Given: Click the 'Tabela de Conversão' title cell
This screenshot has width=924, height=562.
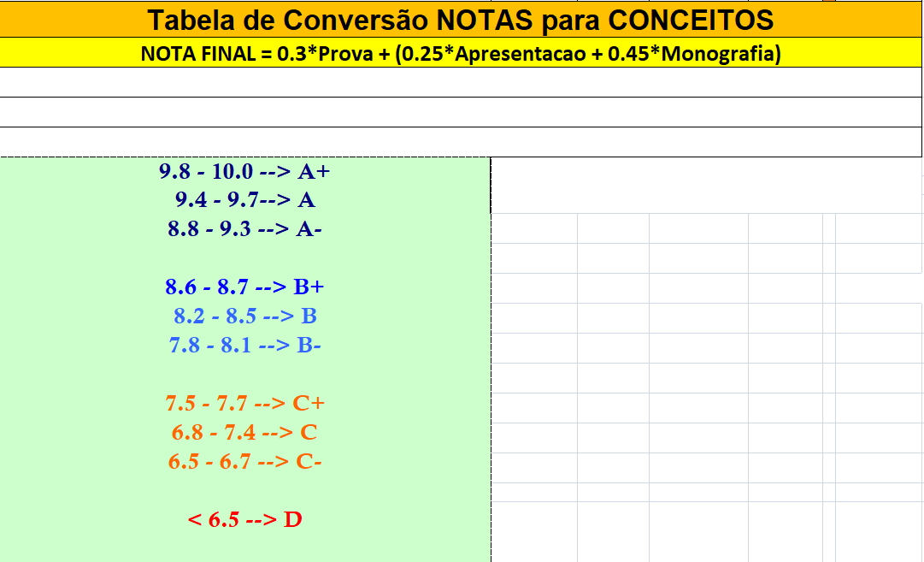Looking at the screenshot, I should tap(460, 20).
